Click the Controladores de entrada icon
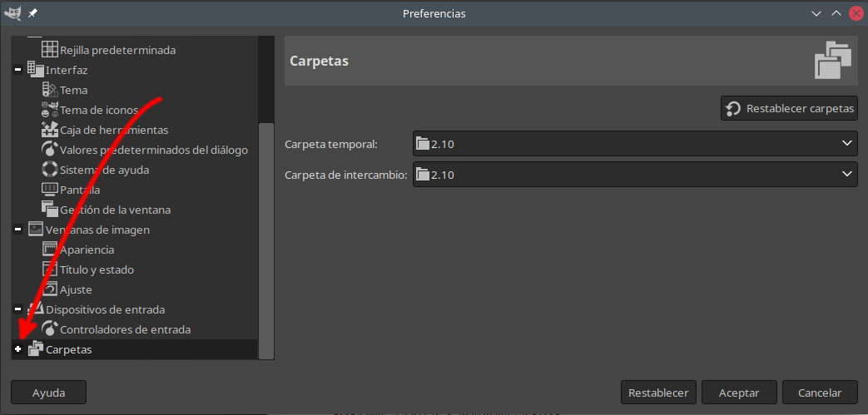Screen dimensions: 868x415 point(50,329)
